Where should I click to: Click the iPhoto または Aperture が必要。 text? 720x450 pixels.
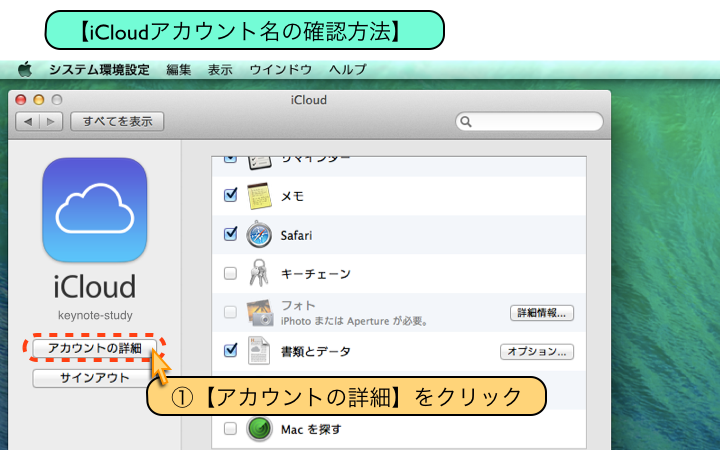point(354,321)
